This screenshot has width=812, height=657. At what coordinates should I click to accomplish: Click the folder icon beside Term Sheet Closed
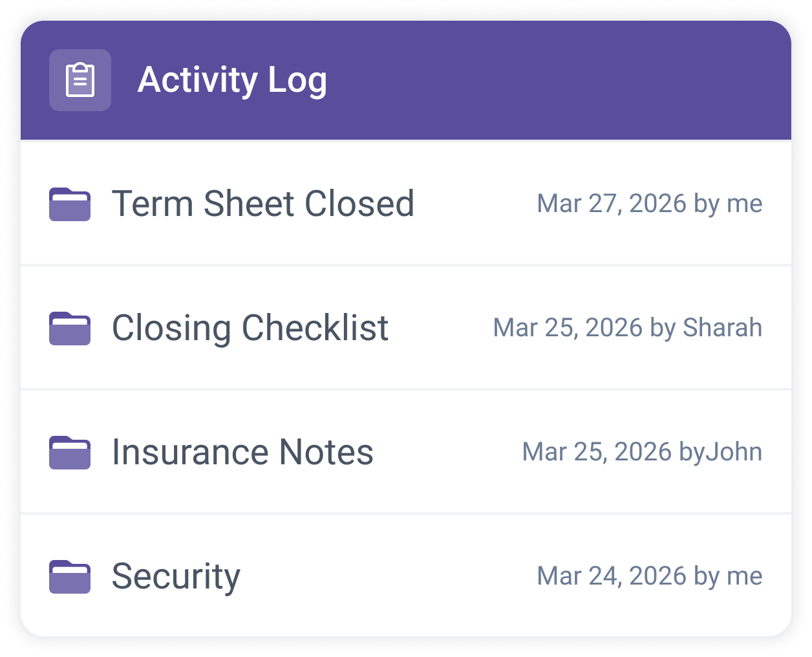pyautogui.click(x=70, y=204)
